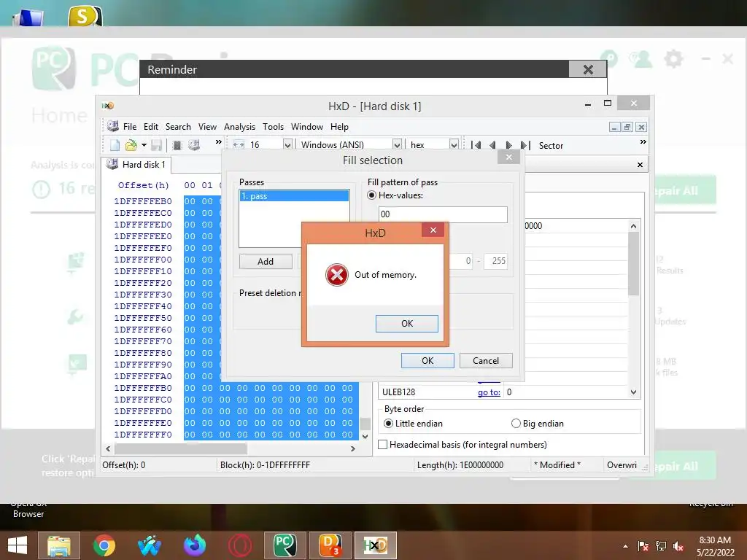Click the scroll down arrow of hex view
The height and width of the screenshot is (560, 747).
pyautogui.click(x=365, y=436)
